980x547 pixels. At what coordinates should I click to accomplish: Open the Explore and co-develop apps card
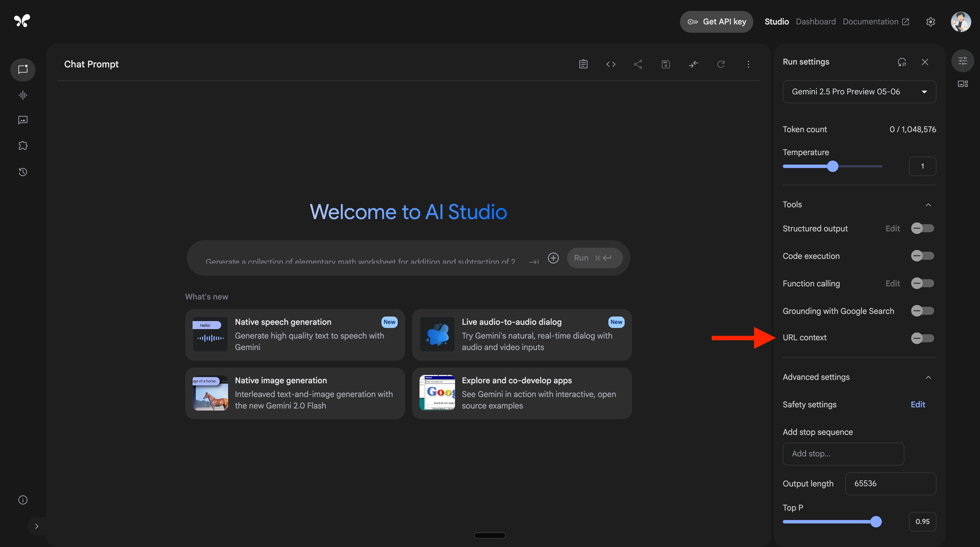(x=522, y=393)
